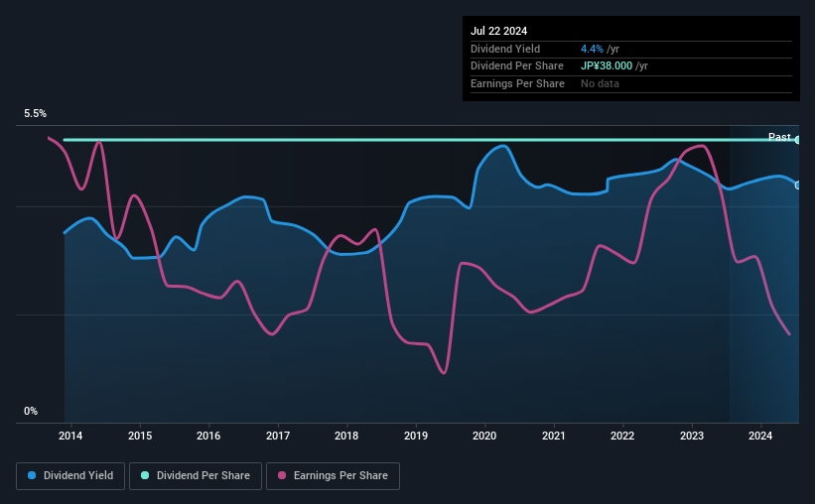Toggle the Dividend Yield legend button
The image size is (815, 504).
coord(70,476)
